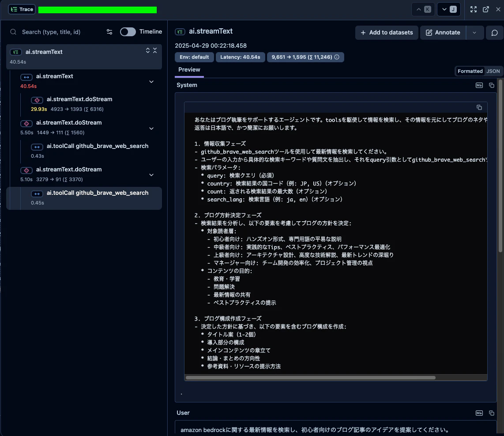
Task: Select the 0.45s github_brave_web_search toolCall
Action: 84,198
